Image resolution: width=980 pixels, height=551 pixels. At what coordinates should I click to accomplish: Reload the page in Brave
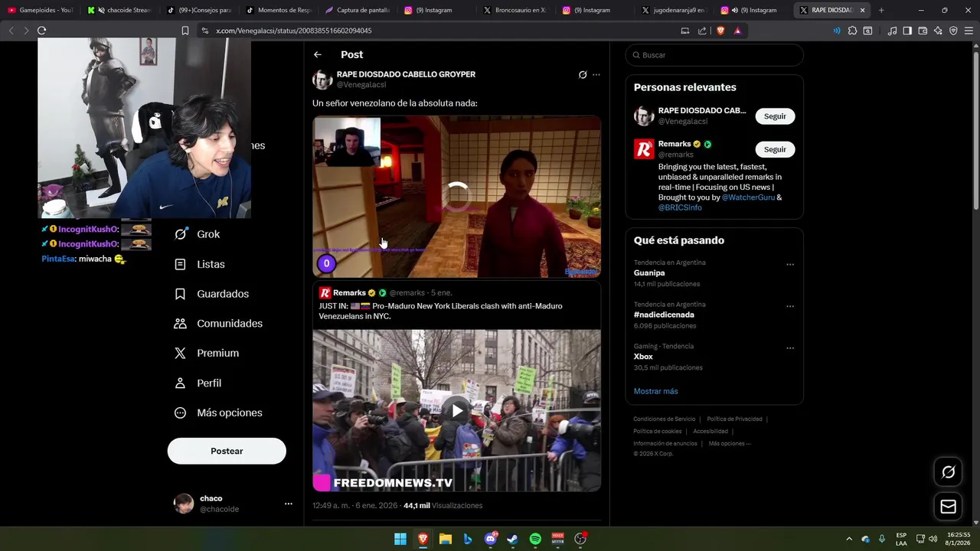[41, 31]
